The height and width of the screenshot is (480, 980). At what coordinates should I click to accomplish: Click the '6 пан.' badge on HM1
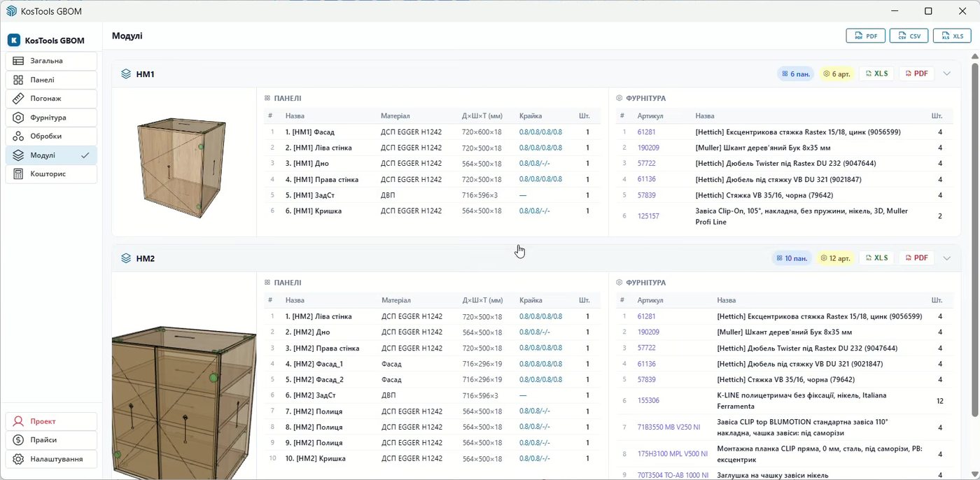click(x=795, y=73)
